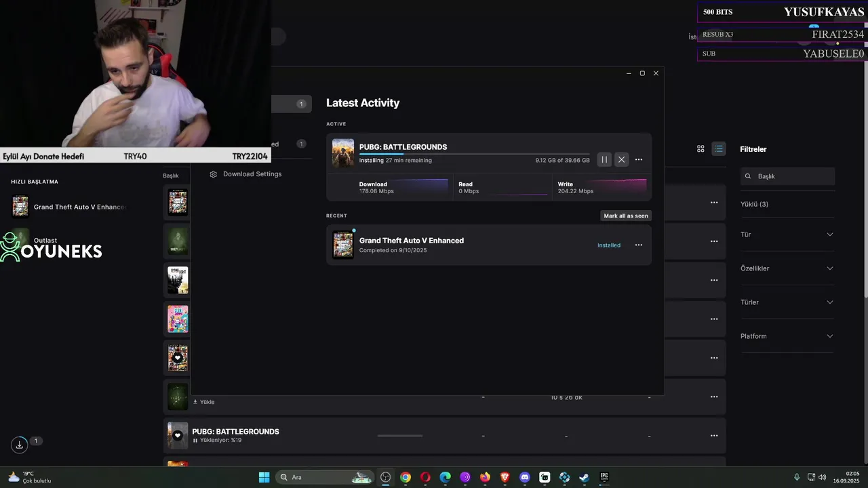The height and width of the screenshot is (488, 868).
Task: Click the taskbar Ara search box
Action: click(325, 477)
